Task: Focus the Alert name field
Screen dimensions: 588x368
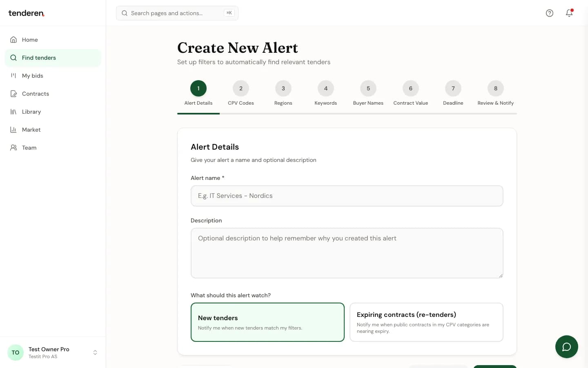Action: (x=347, y=196)
